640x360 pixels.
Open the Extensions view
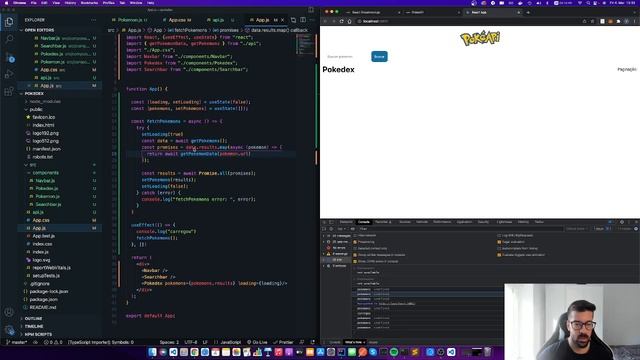(x=9, y=91)
